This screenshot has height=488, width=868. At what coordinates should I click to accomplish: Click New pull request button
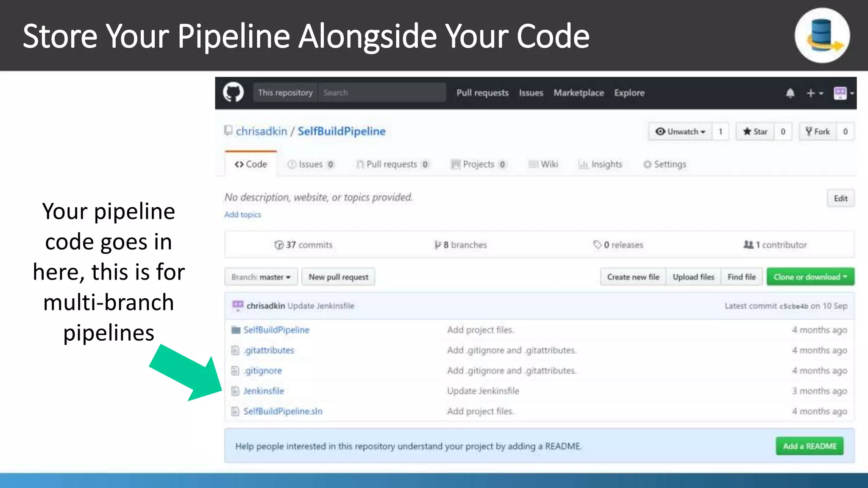pos(338,277)
